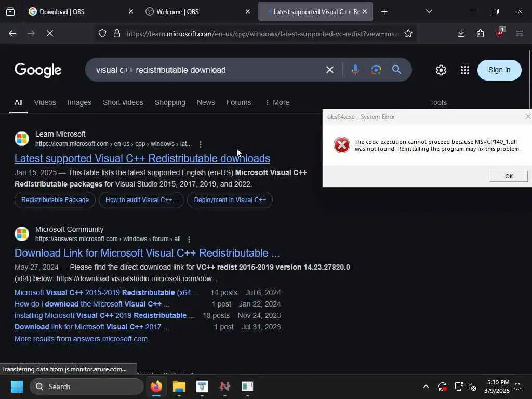Stop loading the page
The width and height of the screenshot is (532, 399).
point(49,33)
